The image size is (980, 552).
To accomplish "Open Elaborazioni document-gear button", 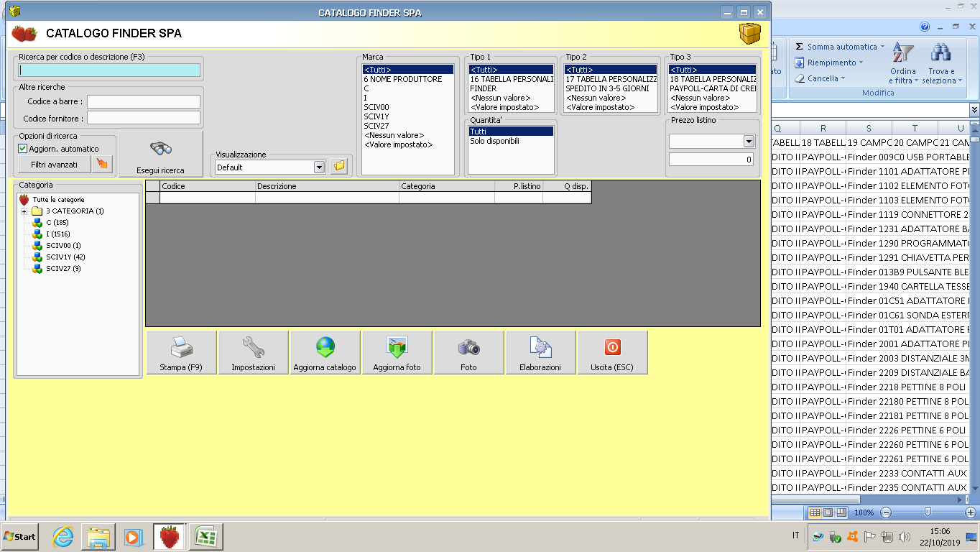I will (540, 352).
